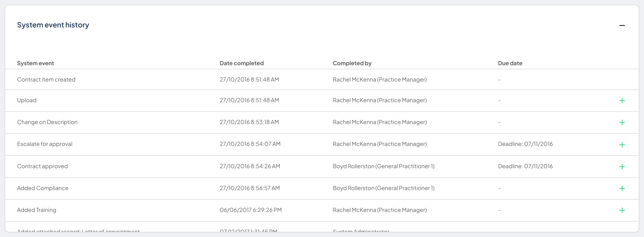Select the Change on Description text
Image resolution: width=644 pixels, height=237 pixels.
(47, 122)
